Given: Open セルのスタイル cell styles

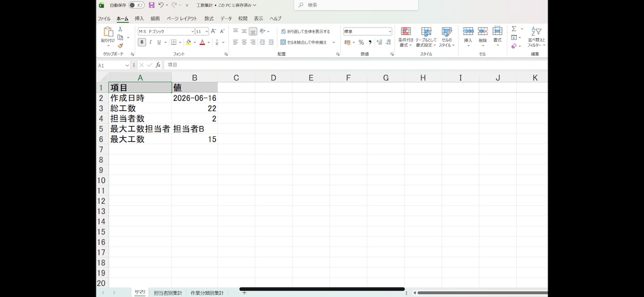Looking at the screenshot, I should pyautogui.click(x=447, y=37).
